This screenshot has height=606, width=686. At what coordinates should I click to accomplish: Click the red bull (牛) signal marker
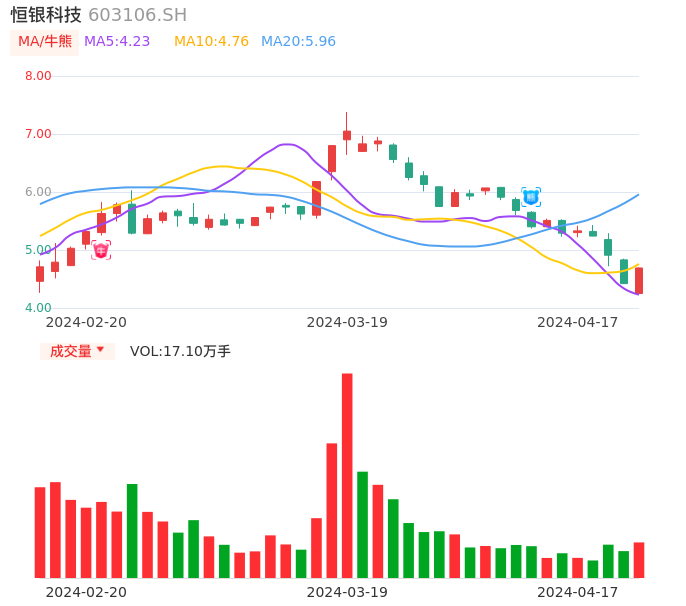tap(101, 250)
